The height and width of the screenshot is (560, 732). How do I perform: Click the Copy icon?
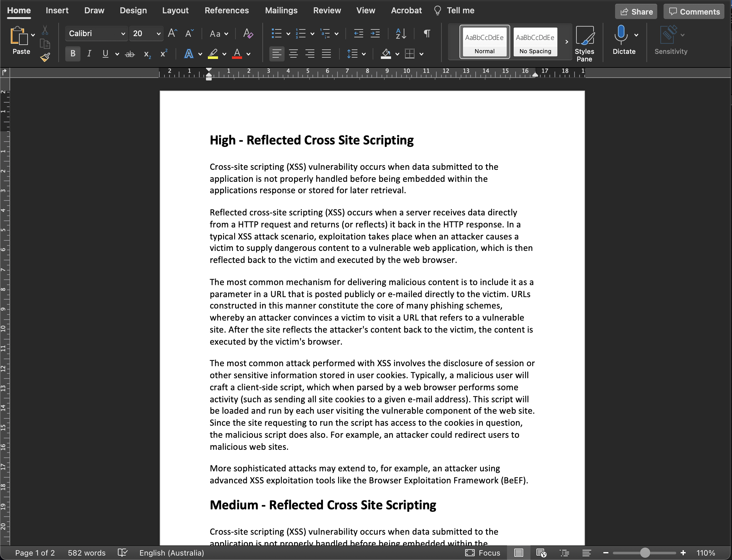click(45, 44)
